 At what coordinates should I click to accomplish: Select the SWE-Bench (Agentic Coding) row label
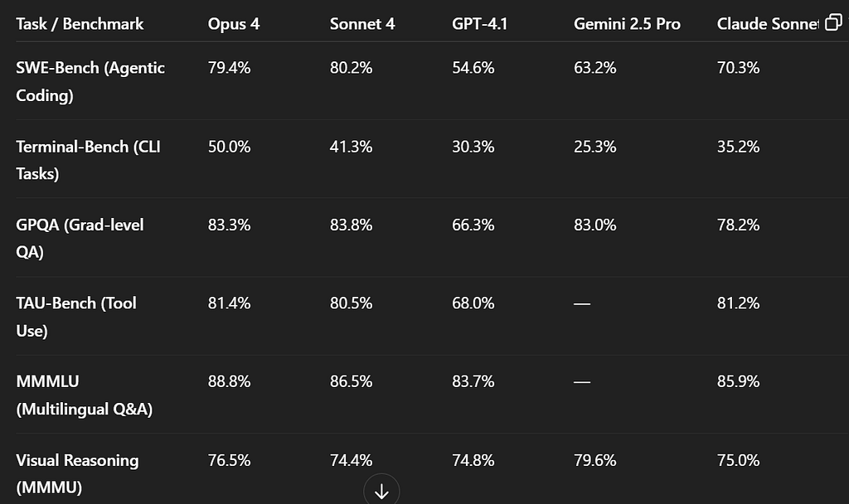coord(90,81)
